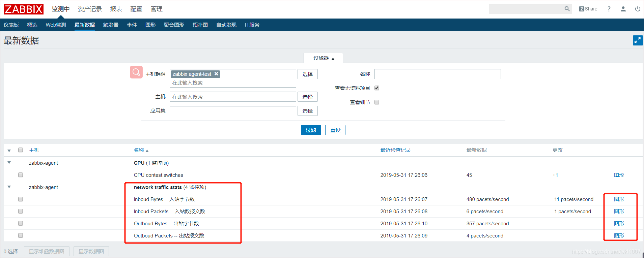This screenshot has height=258, width=644.
Task: Go to the 自动发现 submenu
Action: [x=226, y=25]
